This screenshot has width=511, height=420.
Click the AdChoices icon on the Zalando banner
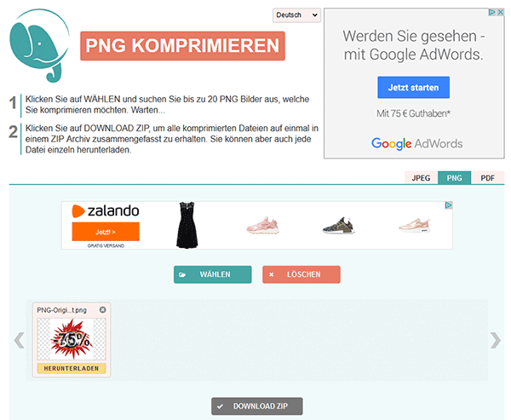point(449,205)
